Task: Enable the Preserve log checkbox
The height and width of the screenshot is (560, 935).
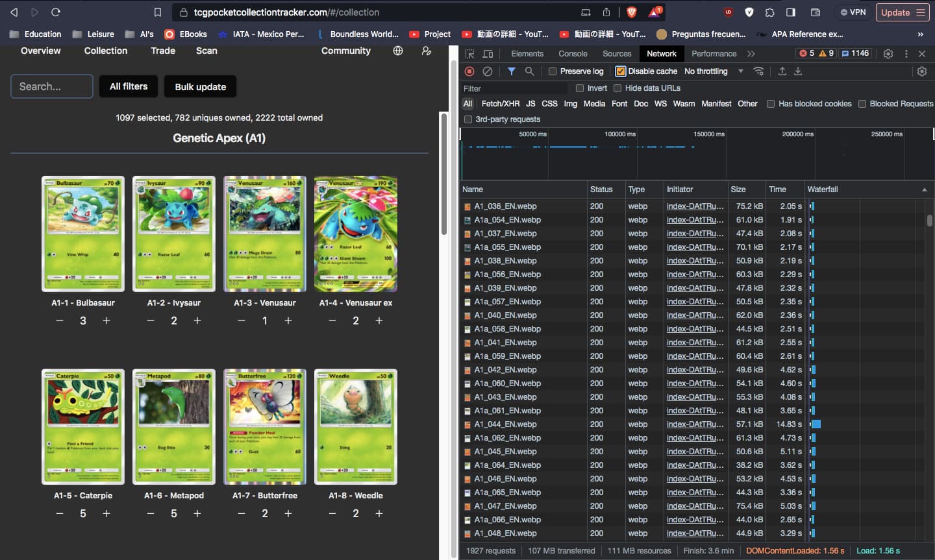Action: click(553, 71)
